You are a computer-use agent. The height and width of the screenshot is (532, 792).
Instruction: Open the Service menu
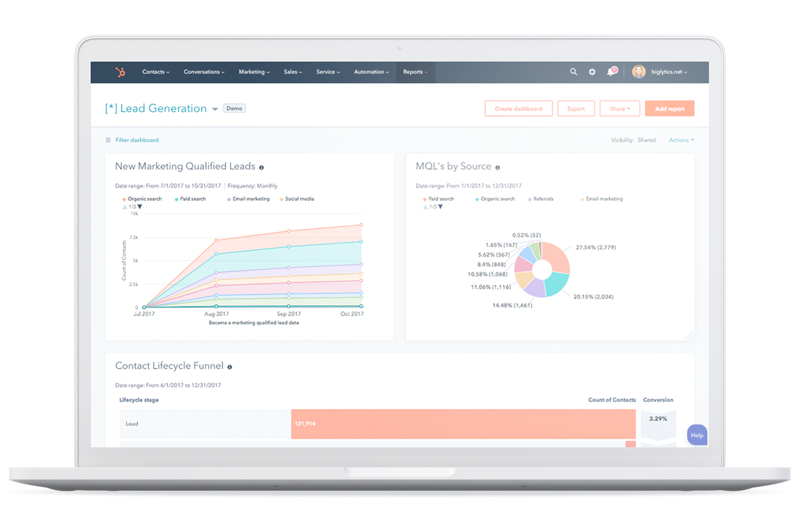pyautogui.click(x=328, y=72)
